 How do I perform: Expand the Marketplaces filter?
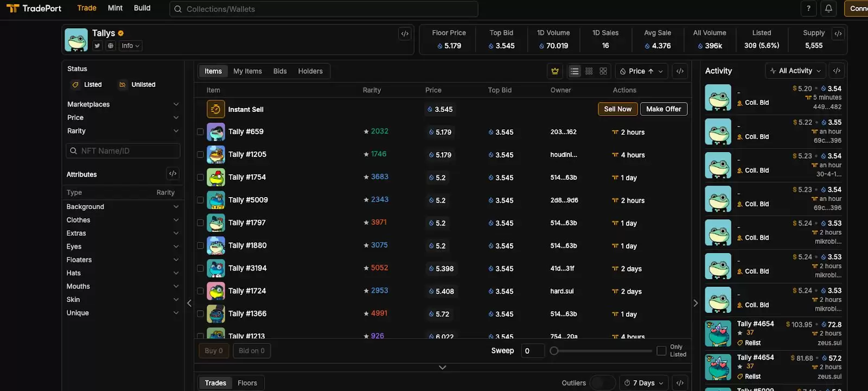(x=123, y=104)
